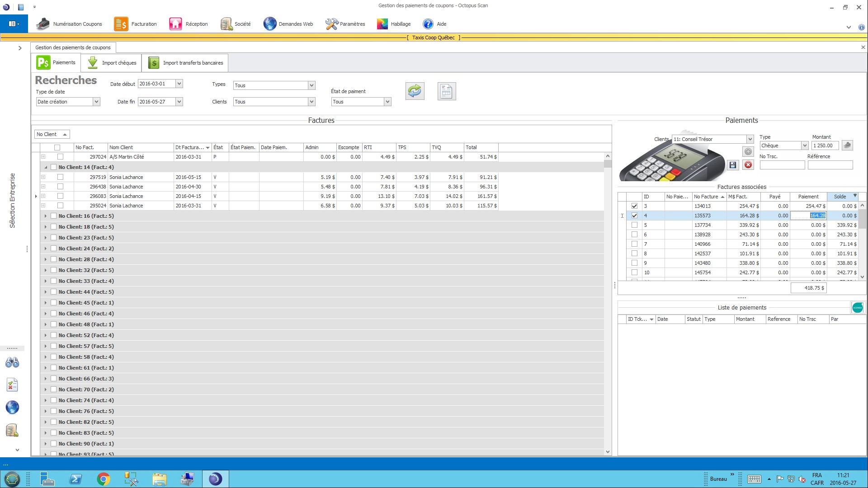
Task: Expand the Sélection Entreprise side panel arrow
Action: (x=20, y=48)
